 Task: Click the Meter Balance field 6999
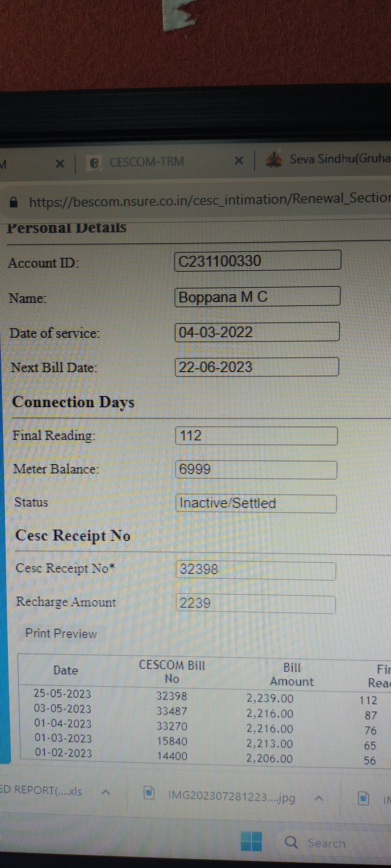[256, 470]
